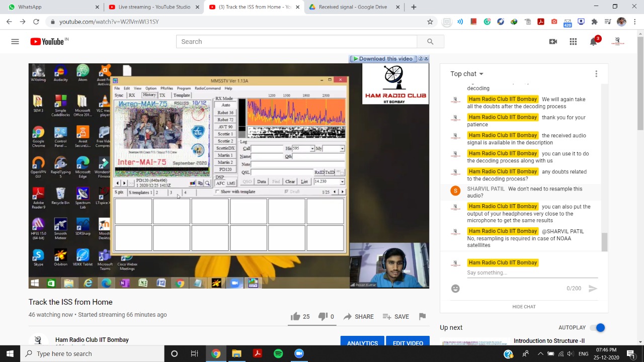Screen dimensions: 644x362
Task: Open channel ANALYTICS
Action: tap(362, 342)
